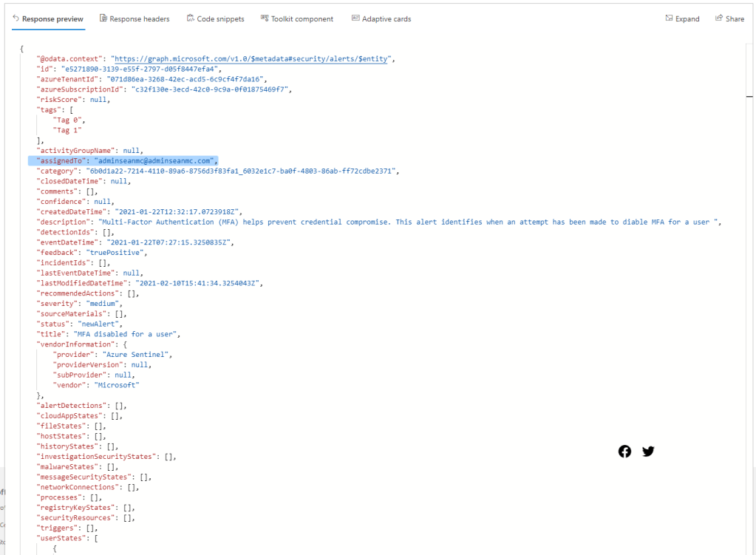Click the Share button label
The width and height of the screenshot is (756, 555).
point(735,18)
